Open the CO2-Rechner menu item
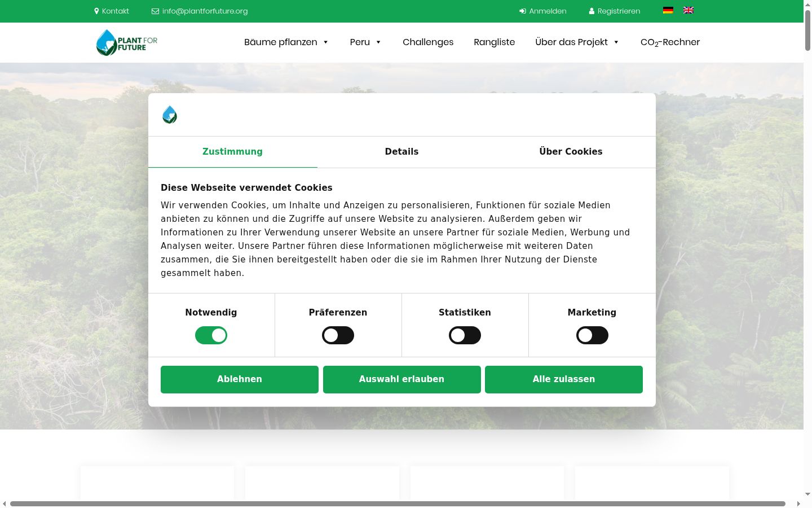The width and height of the screenshot is (812, 508). (x=670, y=42)
